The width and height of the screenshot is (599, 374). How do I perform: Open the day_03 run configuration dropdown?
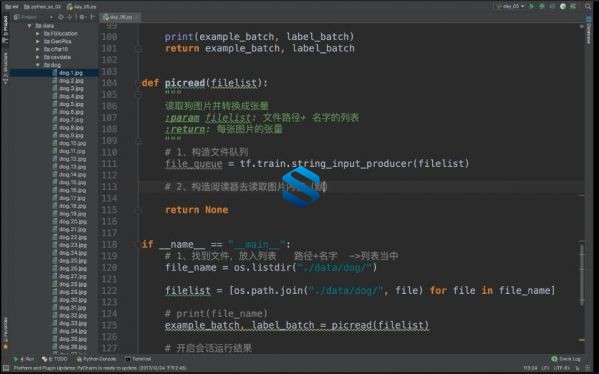[511, 6]
